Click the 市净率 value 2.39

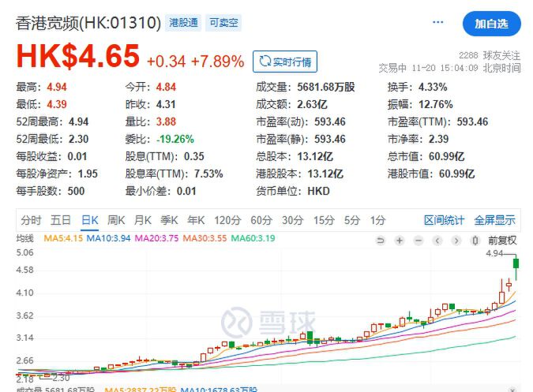(x=438, y=139)
